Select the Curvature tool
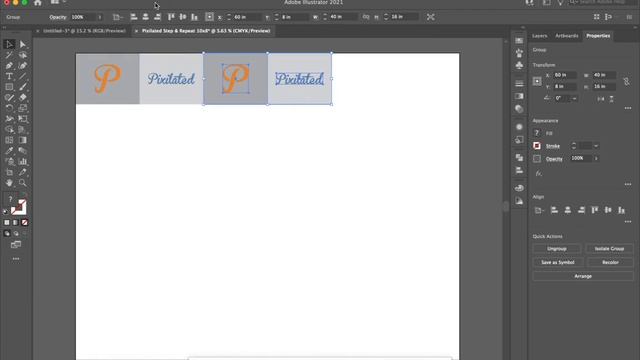 point(22,65)
